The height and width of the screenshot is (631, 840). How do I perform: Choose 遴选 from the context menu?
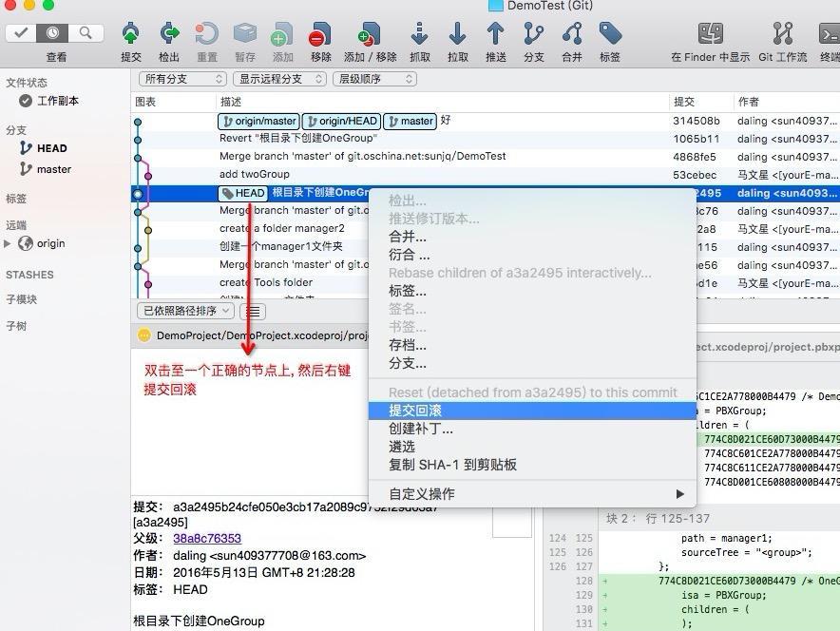click(x=532, y=447)
